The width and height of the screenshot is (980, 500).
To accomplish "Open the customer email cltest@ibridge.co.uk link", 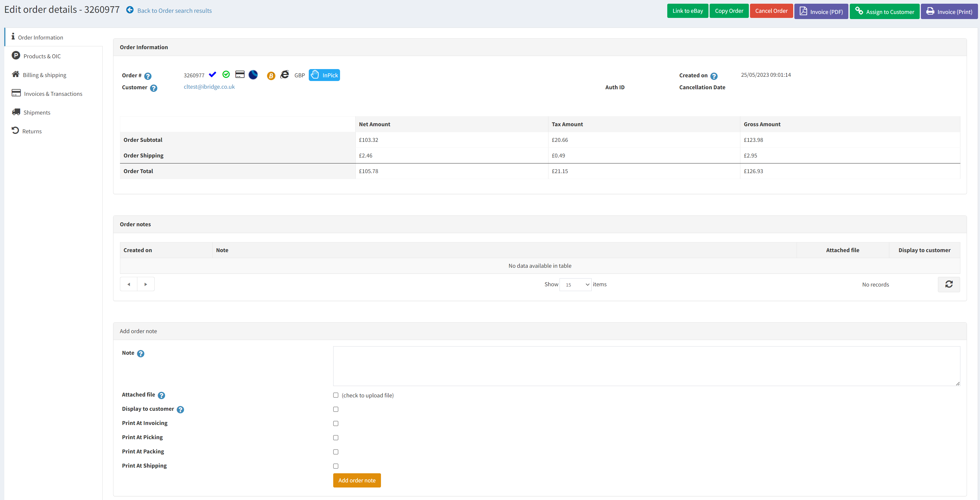I will (209, 87).
